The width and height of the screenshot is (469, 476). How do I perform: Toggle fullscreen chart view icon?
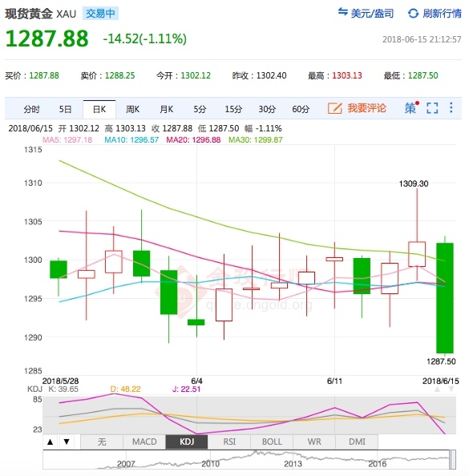432,107
